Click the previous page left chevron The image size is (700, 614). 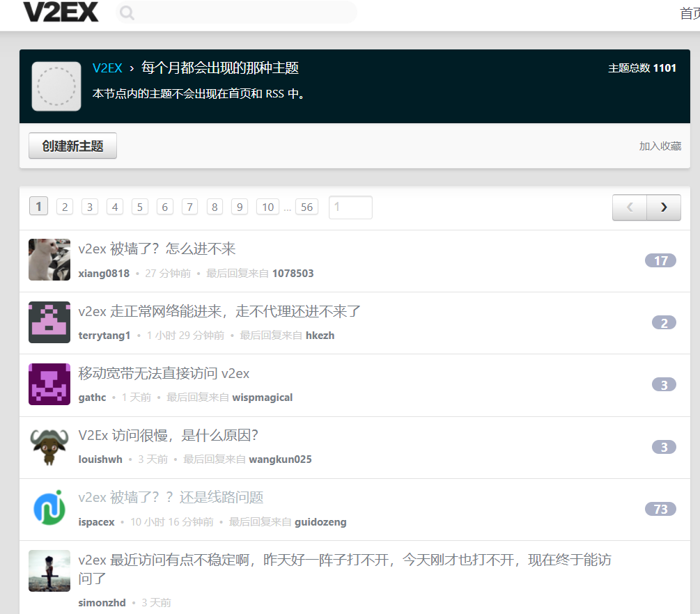click(x=630, y=207)
